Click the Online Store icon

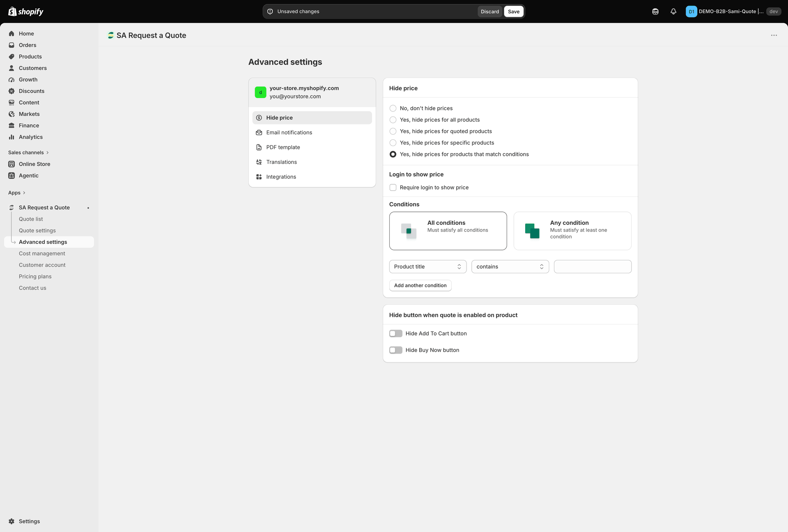11,164
